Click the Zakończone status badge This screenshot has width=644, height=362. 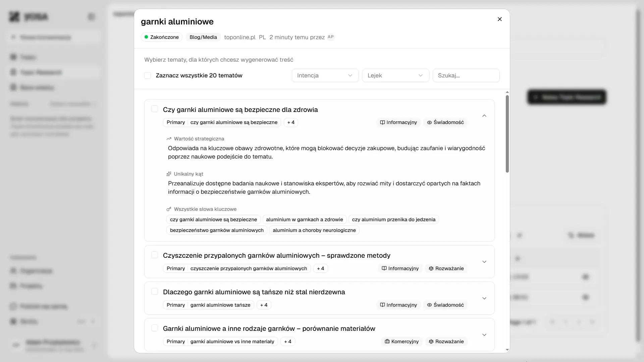pyautogui.click(x=162, y=37)
